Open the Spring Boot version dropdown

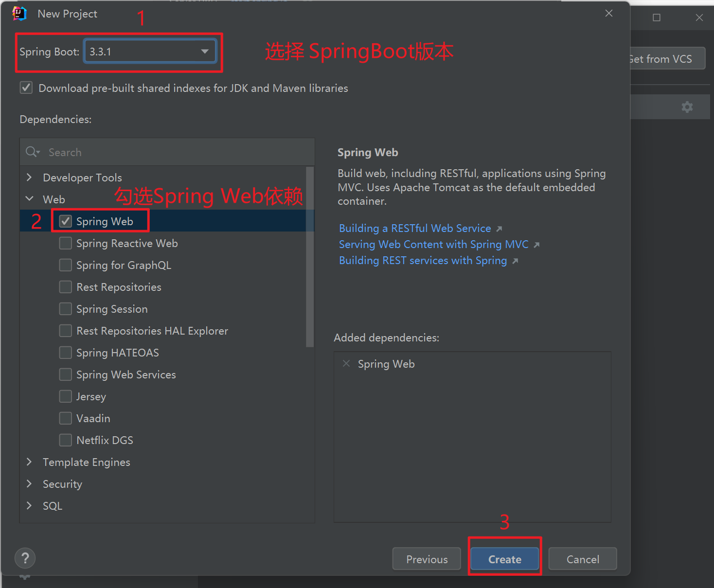[150, 52]
